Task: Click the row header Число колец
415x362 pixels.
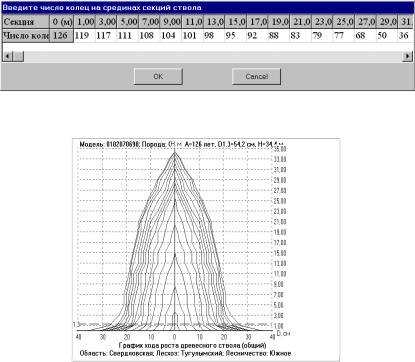Action: [x=26, y=36]
